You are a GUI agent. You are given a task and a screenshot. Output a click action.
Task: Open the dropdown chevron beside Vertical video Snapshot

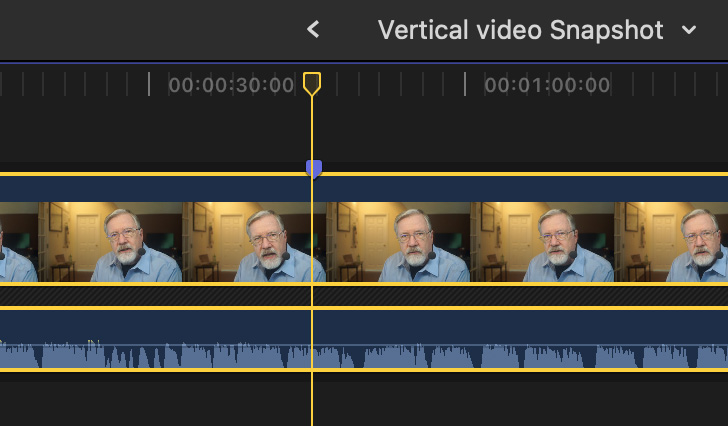click(689, 30)
